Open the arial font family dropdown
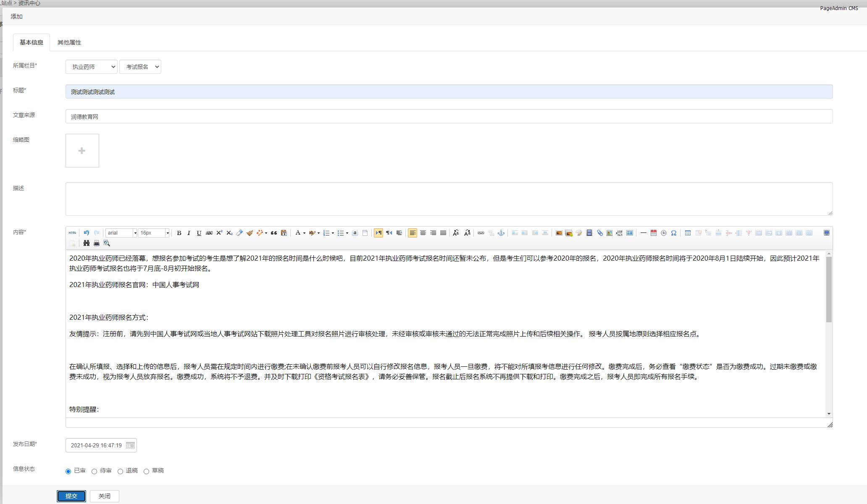The height and width of the screenshot is (504, 867). [x=121, y=233]
